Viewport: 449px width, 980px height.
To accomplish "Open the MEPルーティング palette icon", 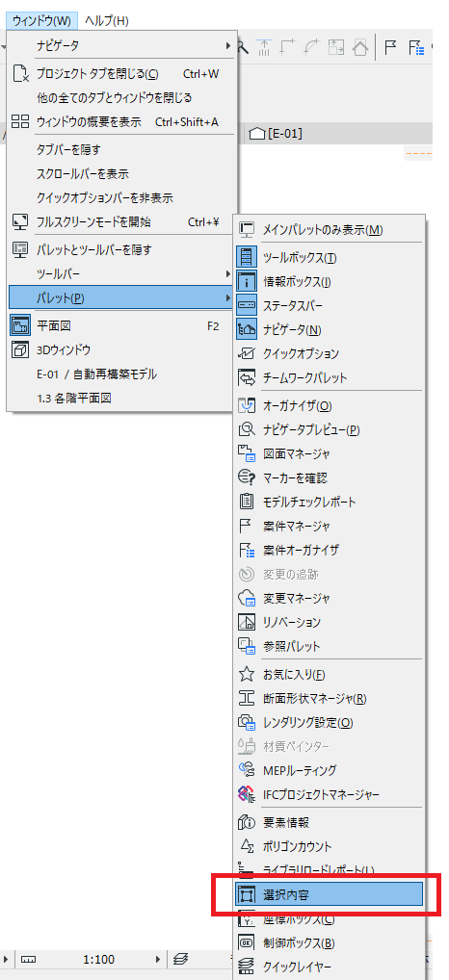I will click(x=247, y=770).
